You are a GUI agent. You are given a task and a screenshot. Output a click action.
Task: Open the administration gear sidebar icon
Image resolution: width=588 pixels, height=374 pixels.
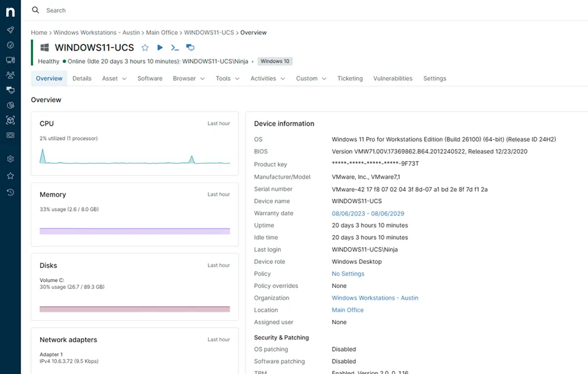(x=10, y=159)
